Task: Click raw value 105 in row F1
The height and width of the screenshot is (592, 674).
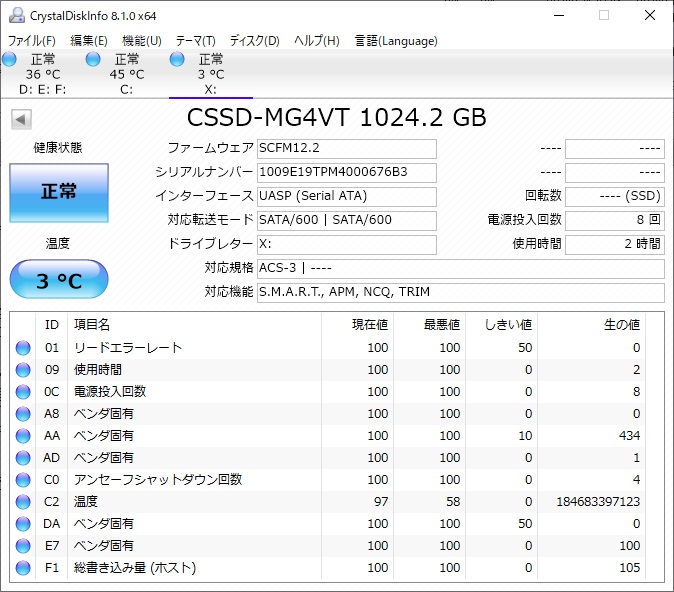Action: coord(630,568)
